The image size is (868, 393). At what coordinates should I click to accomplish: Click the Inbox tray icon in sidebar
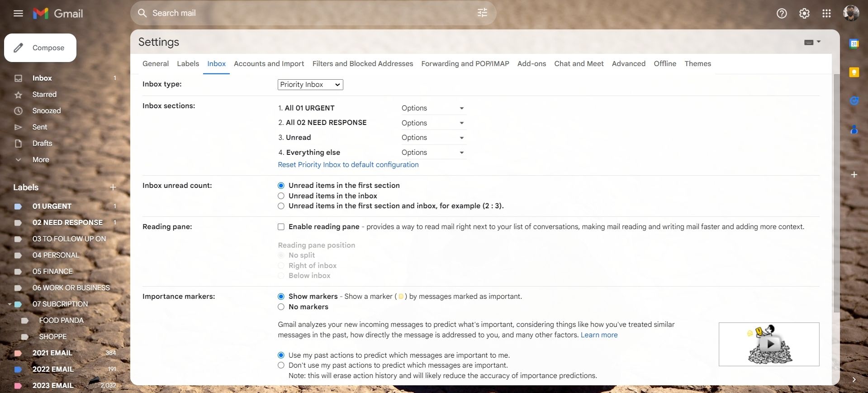click(18, 78)
